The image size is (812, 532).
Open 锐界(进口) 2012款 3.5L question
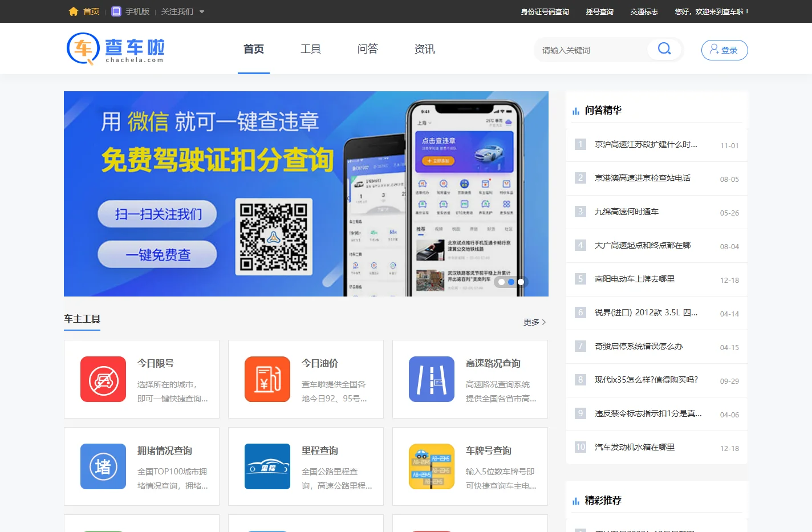(x=645, y=312)
